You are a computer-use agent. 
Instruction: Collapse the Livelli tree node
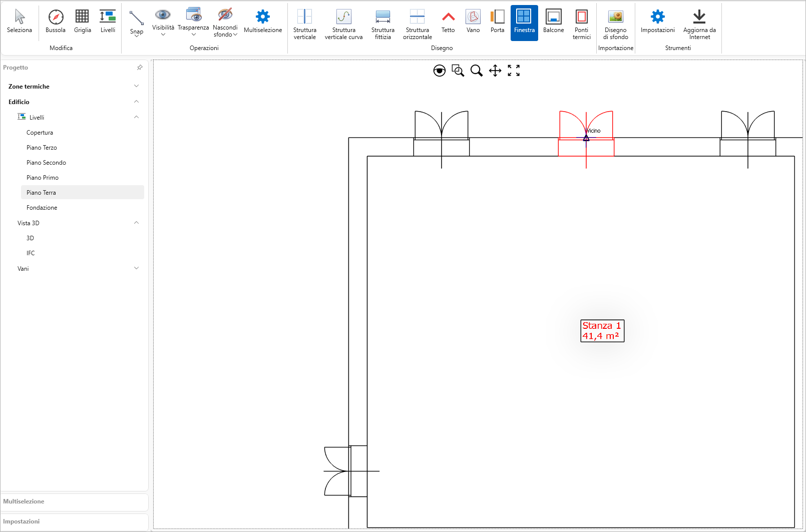pos(136,117)
